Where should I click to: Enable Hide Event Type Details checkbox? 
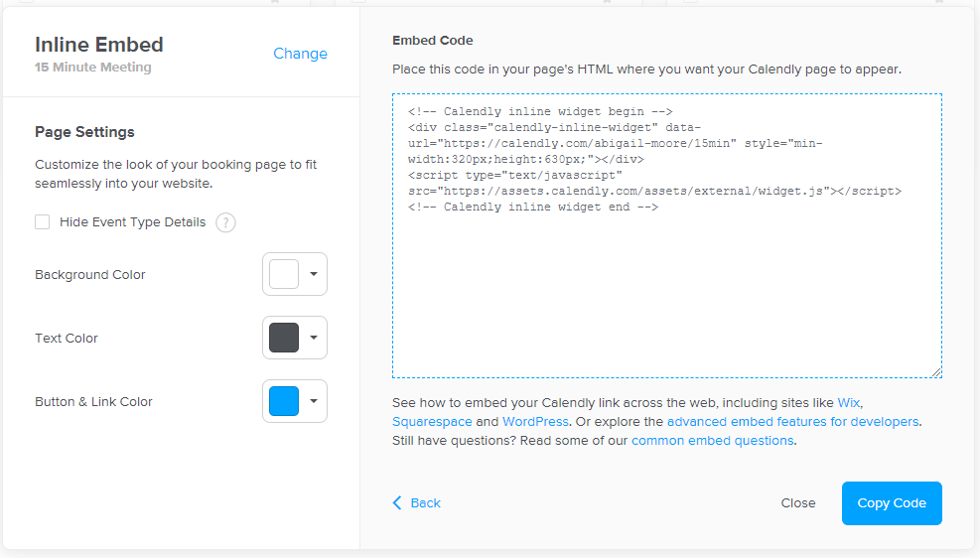pos(43,222)
